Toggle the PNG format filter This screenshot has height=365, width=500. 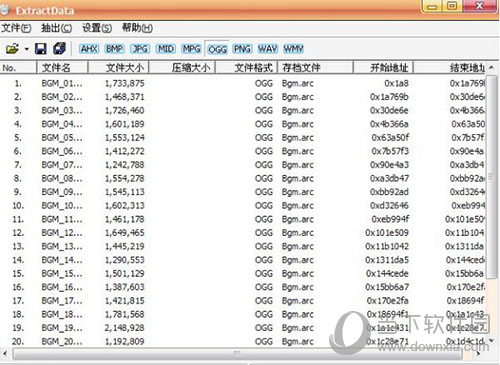tap(242, 49)
